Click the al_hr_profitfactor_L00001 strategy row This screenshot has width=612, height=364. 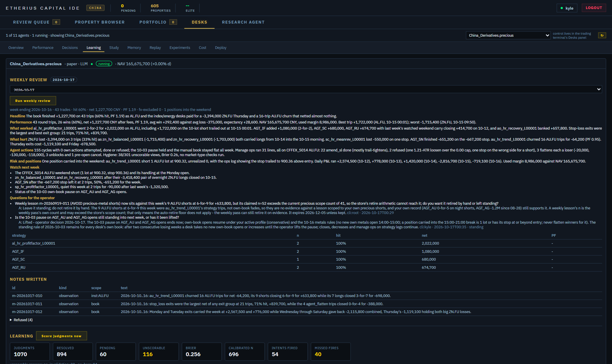[x=306, y=243]
